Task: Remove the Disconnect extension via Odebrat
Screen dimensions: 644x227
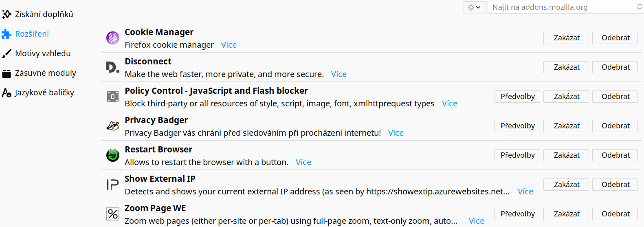Action: (615, 67)
